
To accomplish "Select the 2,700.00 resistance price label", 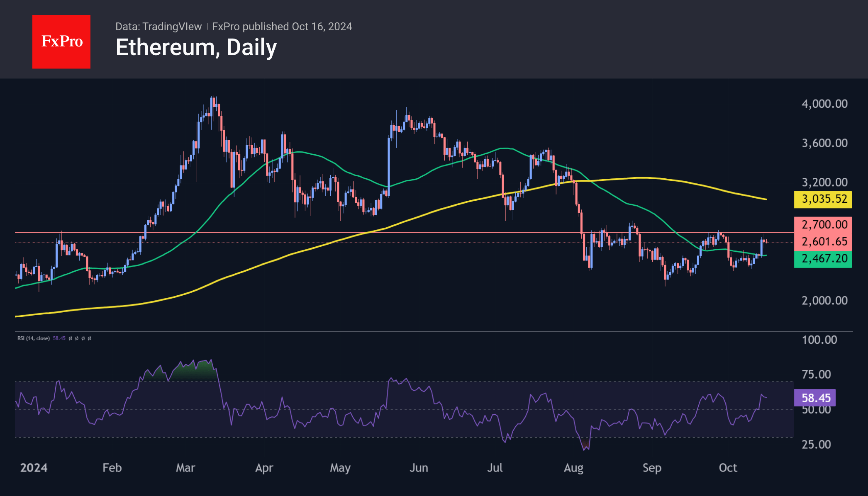I will tap(823, 225).
